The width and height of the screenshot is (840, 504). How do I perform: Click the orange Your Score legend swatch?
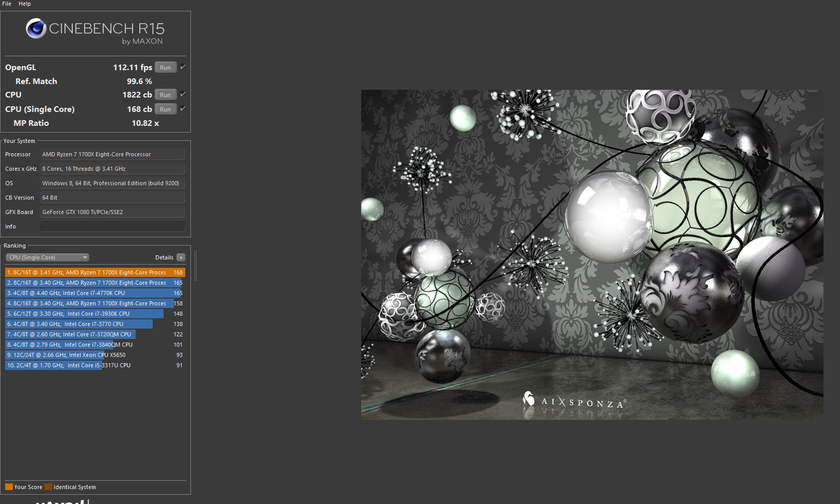(x=9, y=487)
